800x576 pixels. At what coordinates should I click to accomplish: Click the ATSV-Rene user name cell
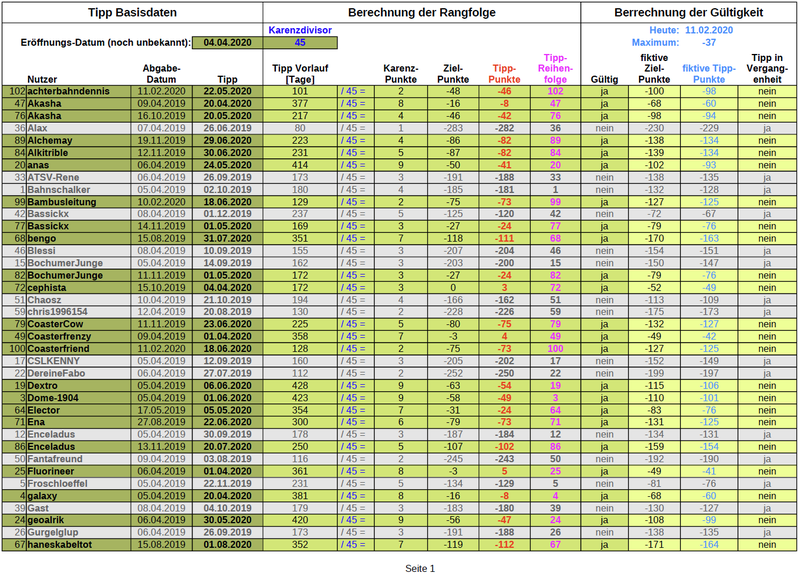[x=79, y=177]
